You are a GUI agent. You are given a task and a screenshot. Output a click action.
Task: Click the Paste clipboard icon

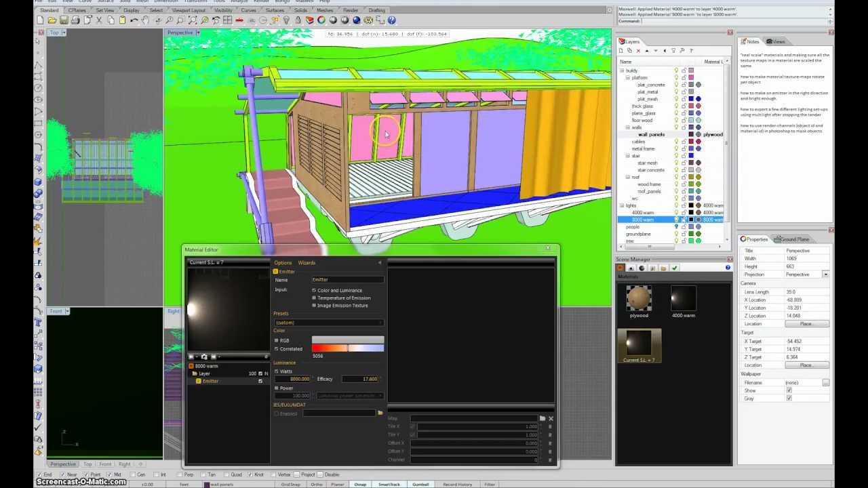click(122, 20)
